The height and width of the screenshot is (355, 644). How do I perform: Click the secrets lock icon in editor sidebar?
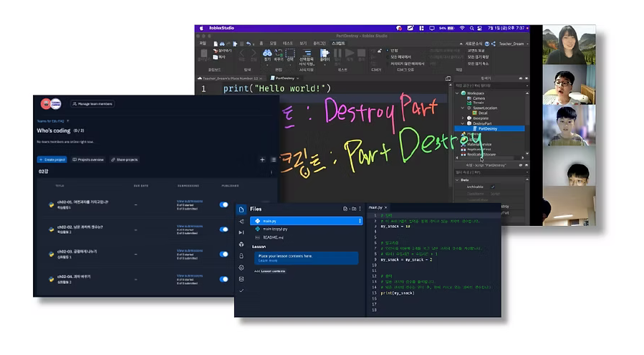241,256
